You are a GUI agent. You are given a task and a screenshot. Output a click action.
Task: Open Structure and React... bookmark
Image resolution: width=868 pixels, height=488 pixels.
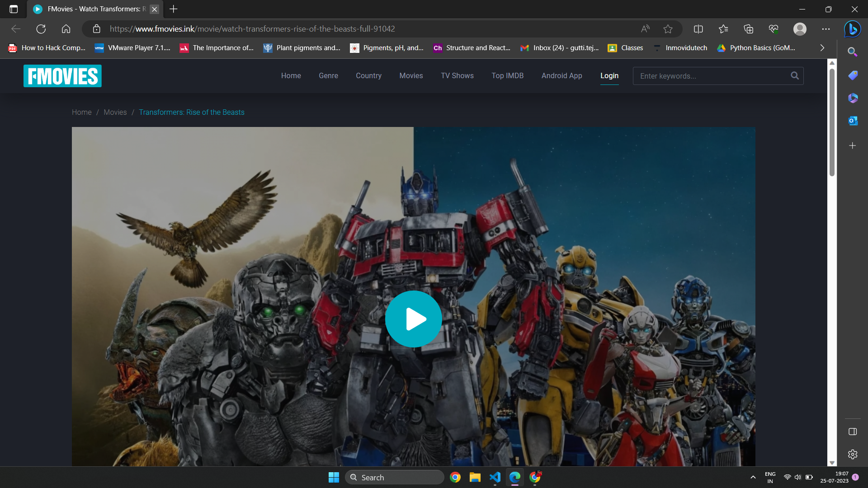472,48
